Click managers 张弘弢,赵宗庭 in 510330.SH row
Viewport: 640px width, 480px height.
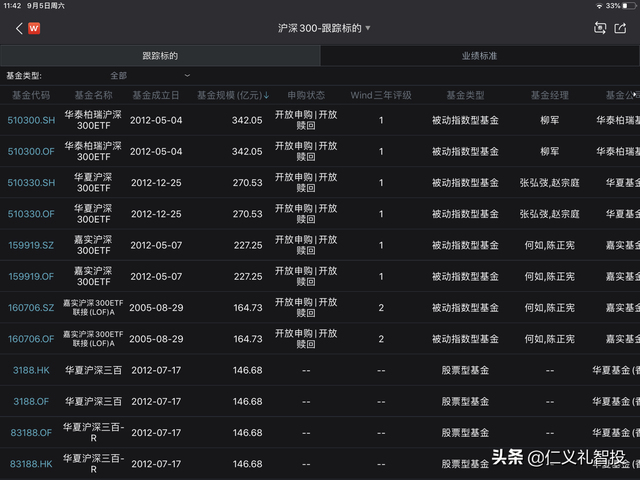549,182
